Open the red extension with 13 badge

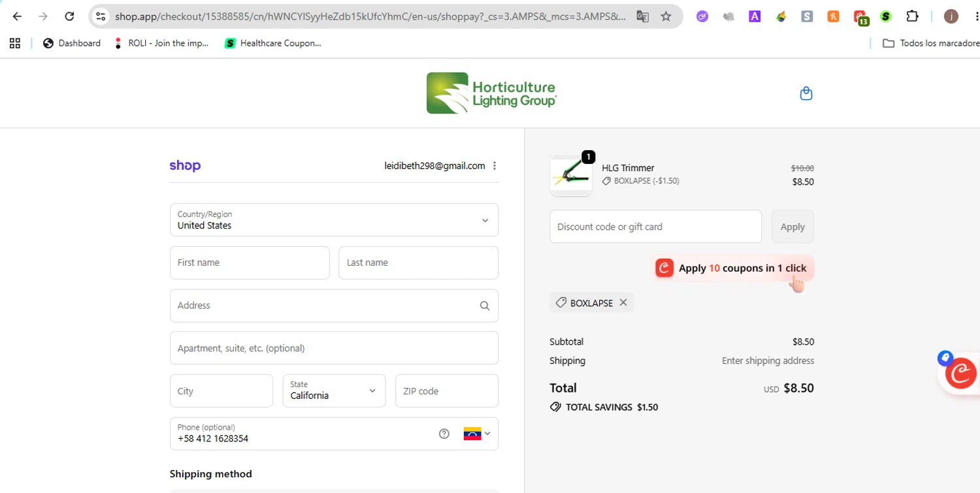tap(860, 18)
